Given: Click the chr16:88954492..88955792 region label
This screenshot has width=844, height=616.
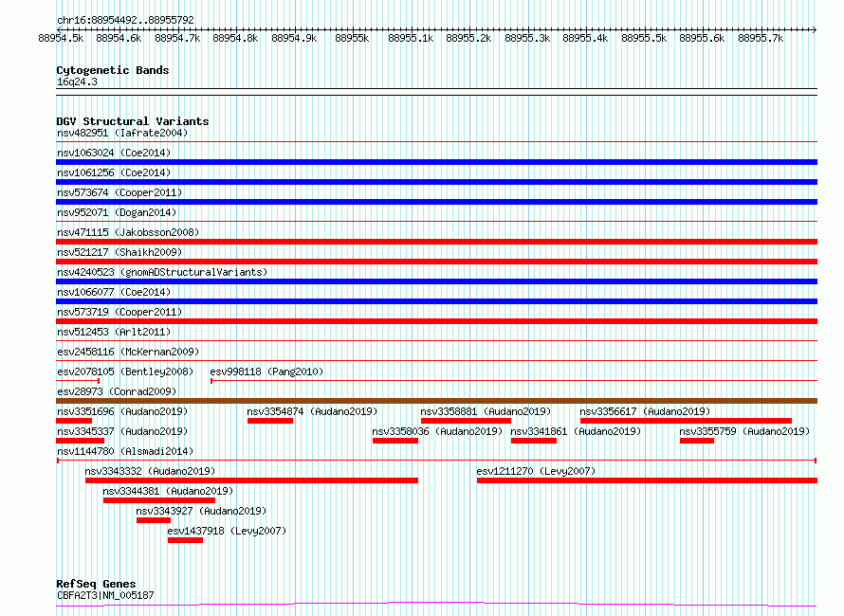Looking at the screenshot, I should click(125, 20).
